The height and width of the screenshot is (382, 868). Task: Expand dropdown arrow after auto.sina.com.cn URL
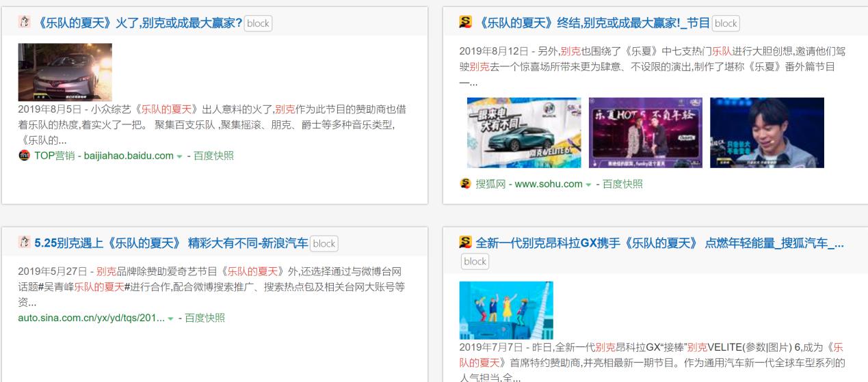[171, 319]
